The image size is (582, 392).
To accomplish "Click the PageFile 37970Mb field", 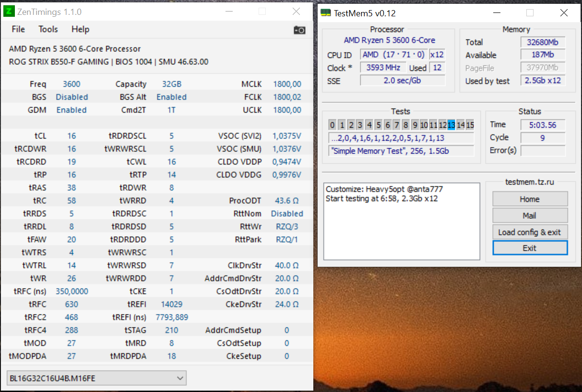I will (543, 68).
